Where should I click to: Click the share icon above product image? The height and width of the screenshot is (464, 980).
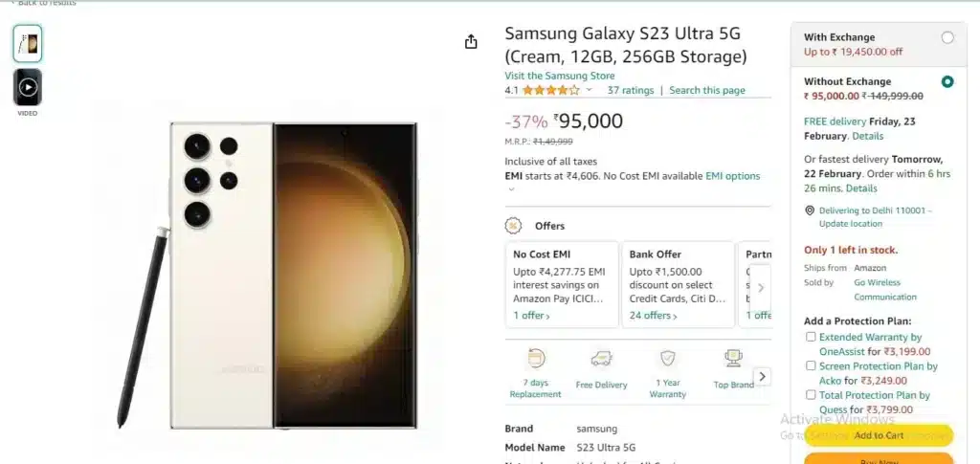(x=471, y=42)
